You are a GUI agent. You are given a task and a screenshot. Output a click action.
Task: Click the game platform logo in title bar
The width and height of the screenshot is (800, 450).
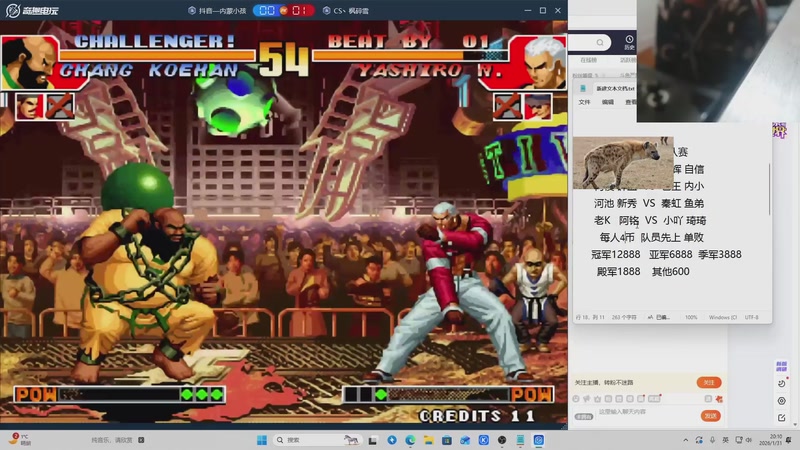32,10
